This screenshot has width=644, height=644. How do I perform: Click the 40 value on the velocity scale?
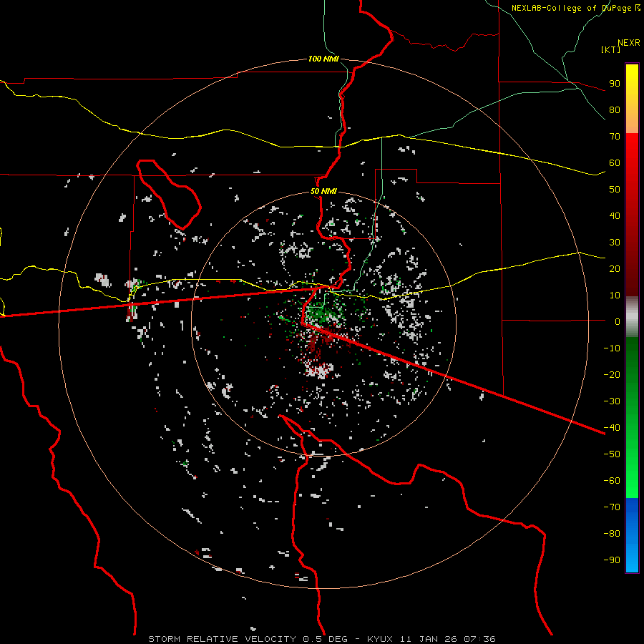[x=615, y=216]
